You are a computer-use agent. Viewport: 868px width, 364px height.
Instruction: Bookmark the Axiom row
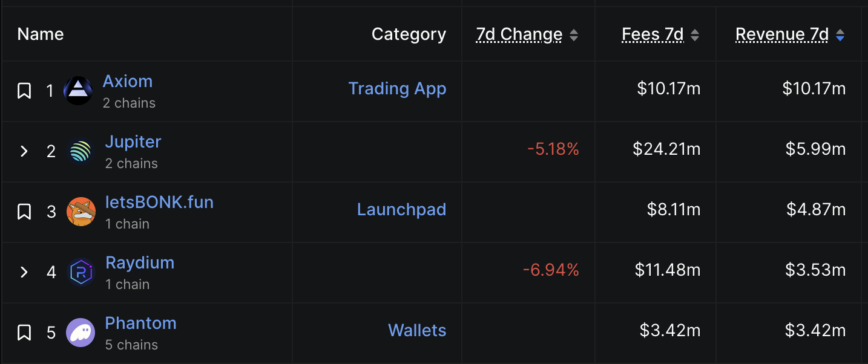pyautogui.click(x=24, y=91)
